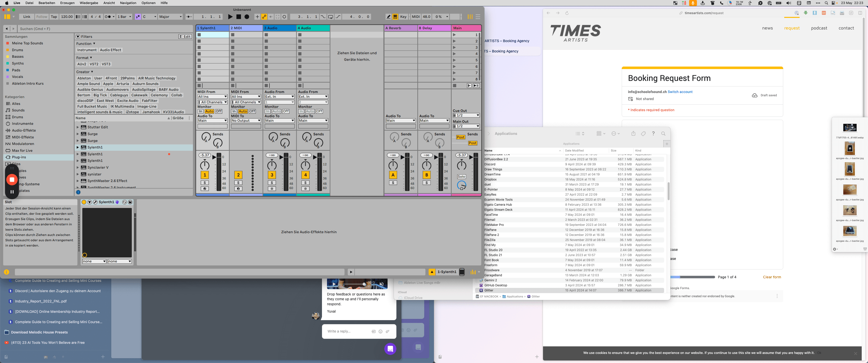Deactivate track 2 MIDI with its activator
The height and width of the screenshot is (363, 868).
[x=238, y=175]
